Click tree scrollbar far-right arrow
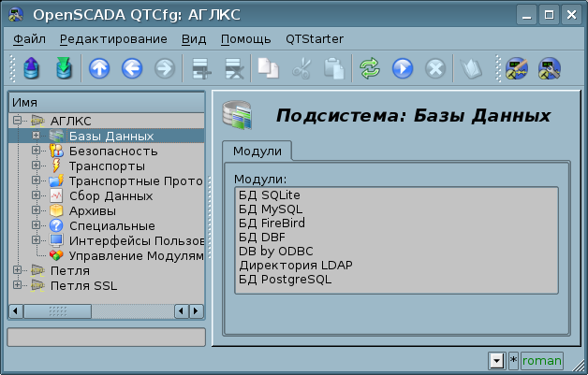This screenshot has height=375, width=588. [x=196, y=311]
